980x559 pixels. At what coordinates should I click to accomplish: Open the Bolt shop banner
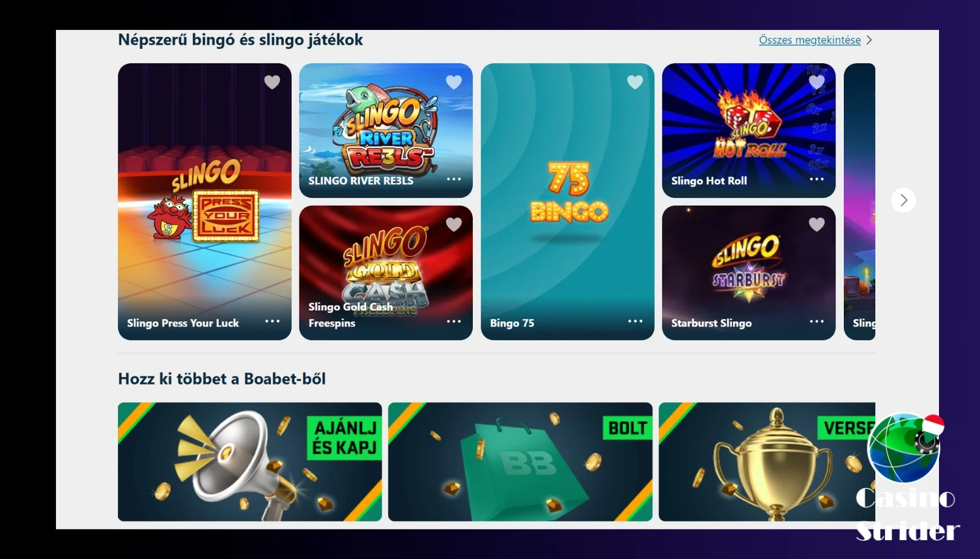(520, 462)
